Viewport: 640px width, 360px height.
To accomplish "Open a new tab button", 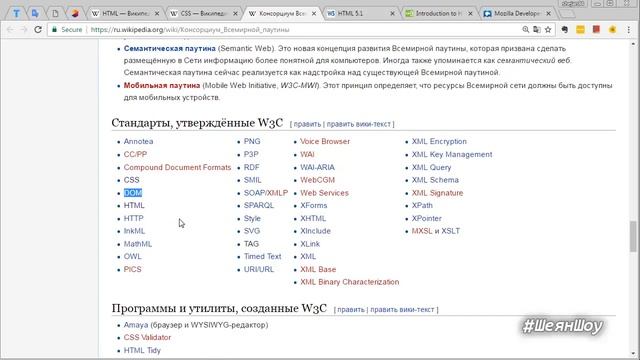I will [x=567, y=13].
